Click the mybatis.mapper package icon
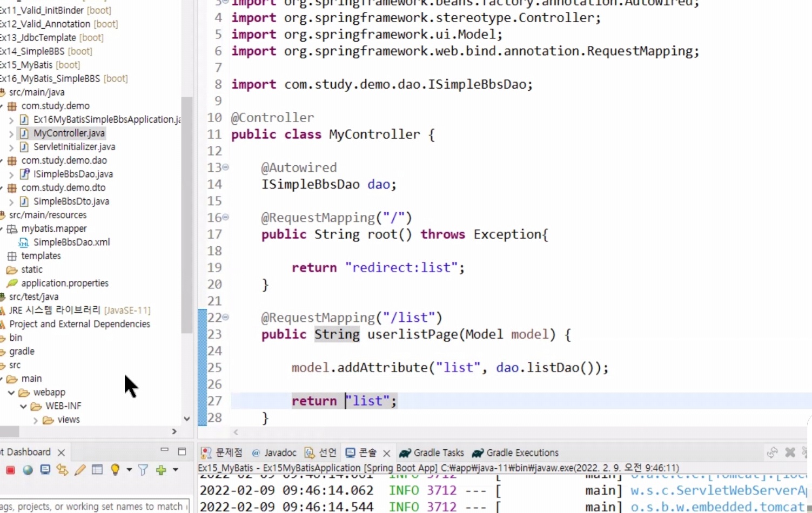This screenshot has height=513, width=812. 12,229
